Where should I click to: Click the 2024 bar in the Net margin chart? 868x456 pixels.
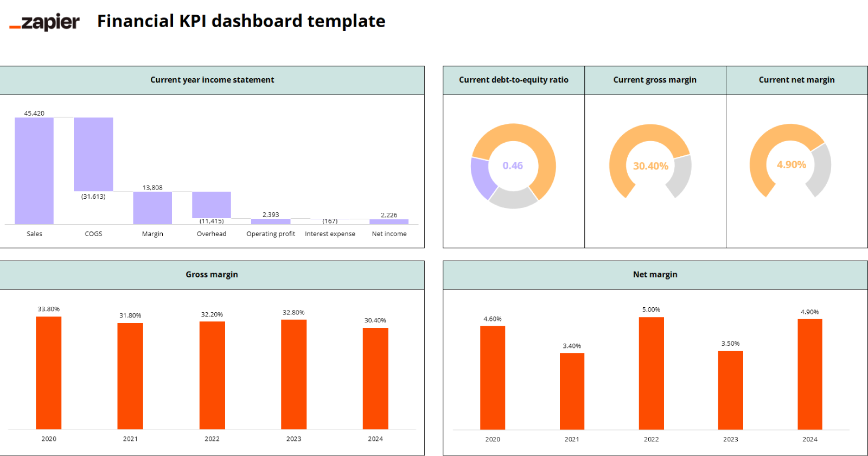810,375
